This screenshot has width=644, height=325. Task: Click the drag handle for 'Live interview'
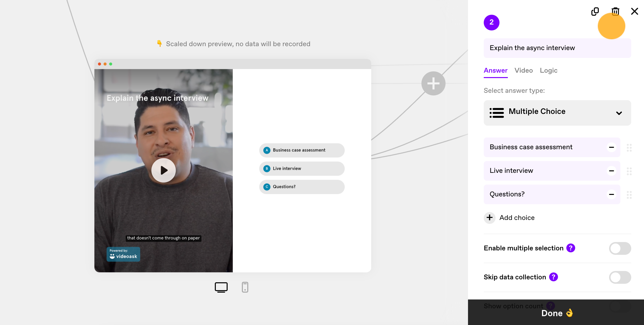click(x=629, y=171)
